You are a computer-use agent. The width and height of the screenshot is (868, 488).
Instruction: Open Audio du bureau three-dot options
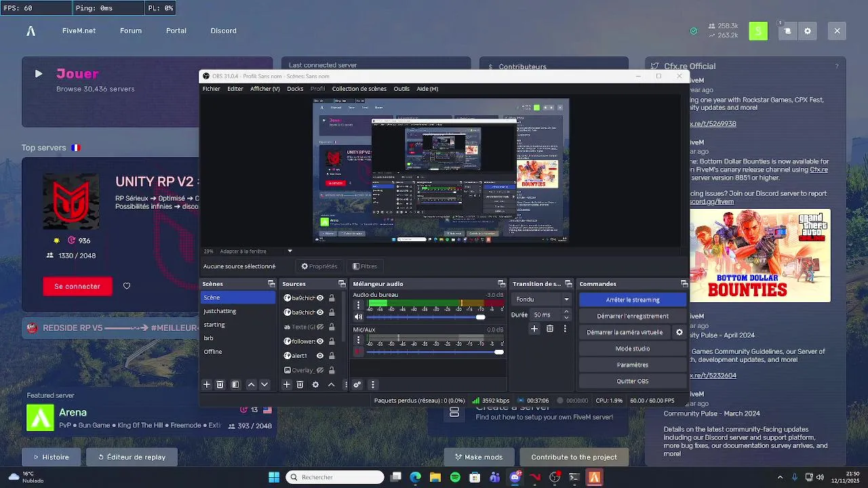pyautogui.click(x=359, y=305)
